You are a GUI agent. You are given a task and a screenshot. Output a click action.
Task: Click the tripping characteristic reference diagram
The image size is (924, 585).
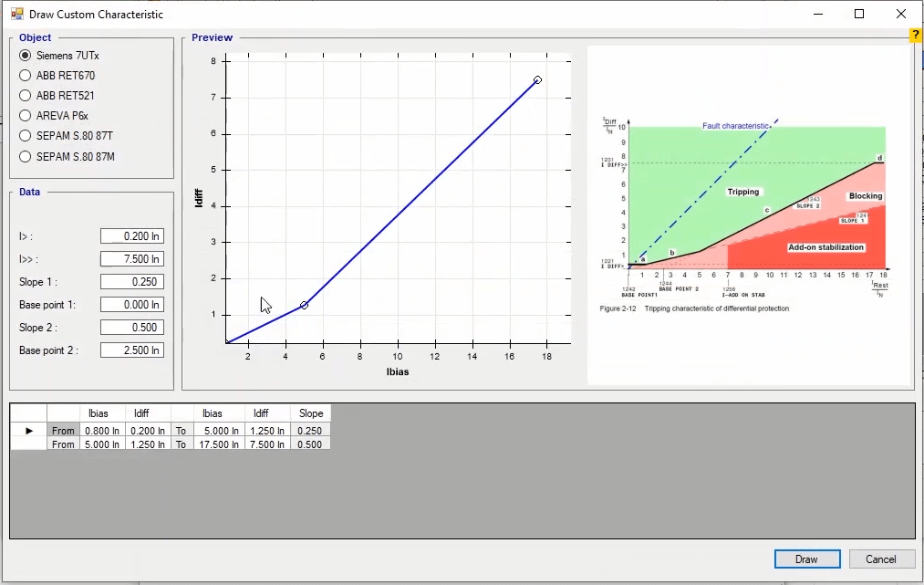(x=748, y=214)
